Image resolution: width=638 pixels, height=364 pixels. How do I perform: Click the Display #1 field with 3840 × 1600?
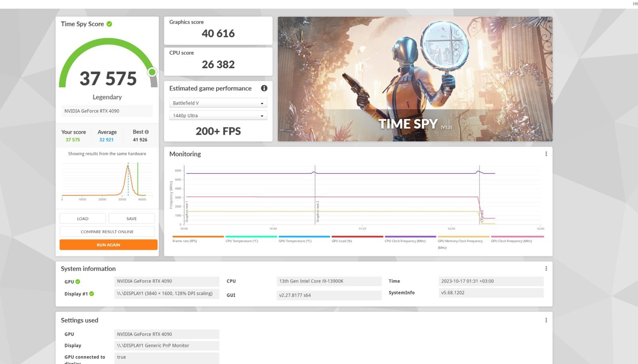167,293
